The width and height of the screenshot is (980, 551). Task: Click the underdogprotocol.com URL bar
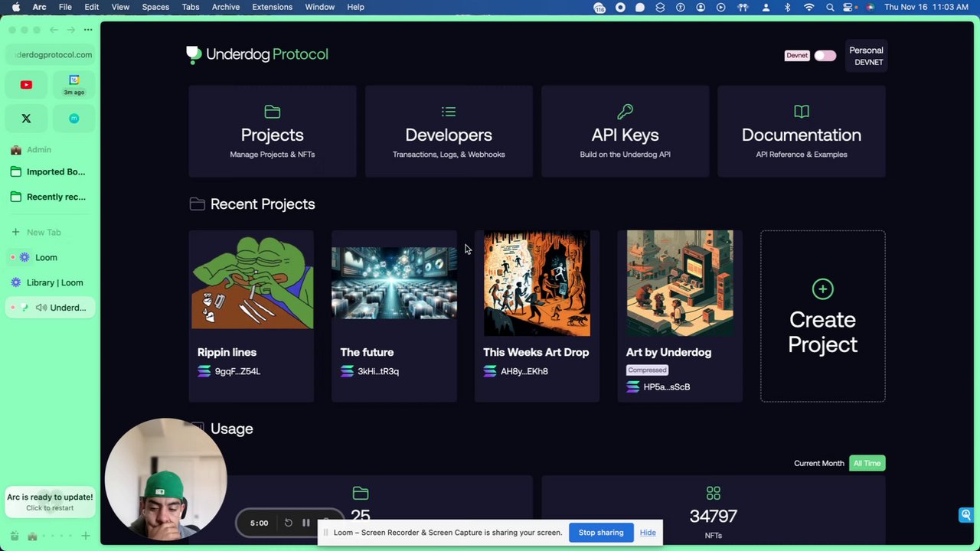pyautogui.click(x=51, y=54)
